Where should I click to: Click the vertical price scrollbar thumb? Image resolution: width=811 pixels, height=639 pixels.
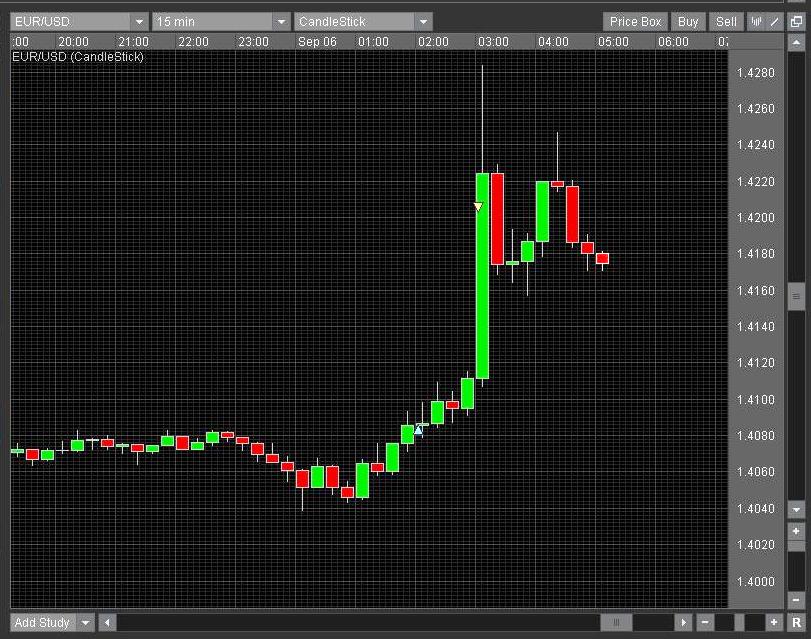coord(796,295)
